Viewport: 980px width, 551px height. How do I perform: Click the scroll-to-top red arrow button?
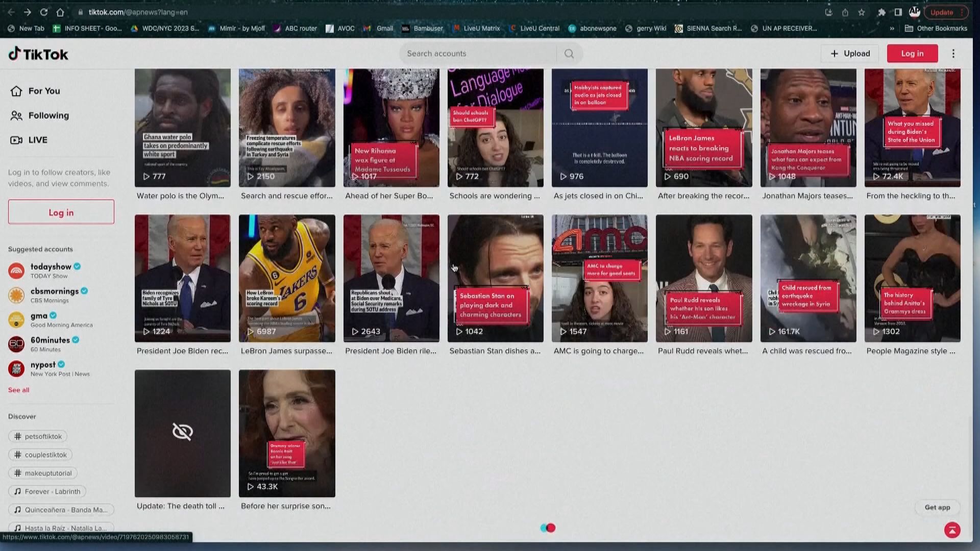pos(952,530)
